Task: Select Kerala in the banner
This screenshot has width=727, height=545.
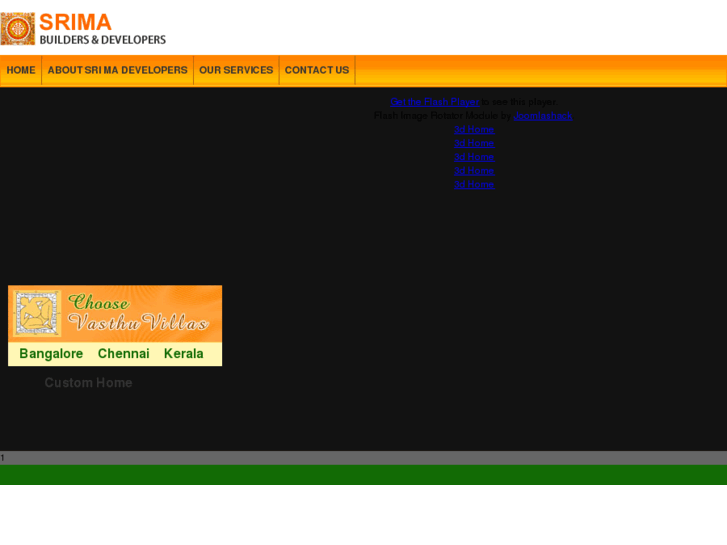Action: (184, 354)
